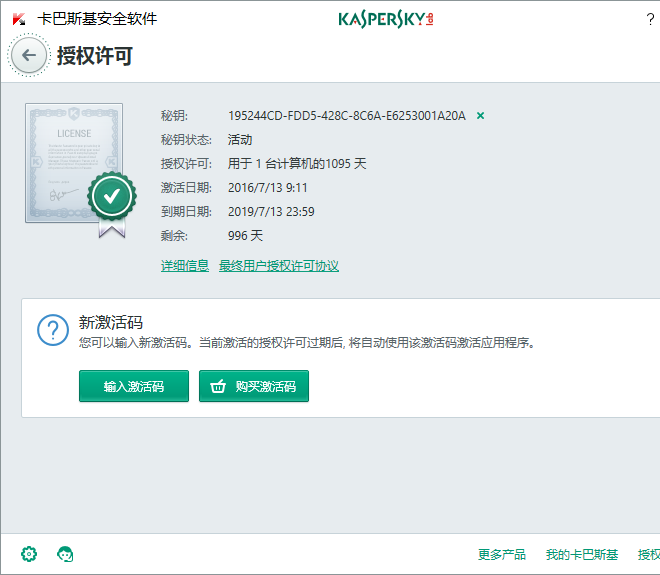This screenshot has height=575, width=660.
Task: Click the remaining value 996 天
Action: coord(245,235)
